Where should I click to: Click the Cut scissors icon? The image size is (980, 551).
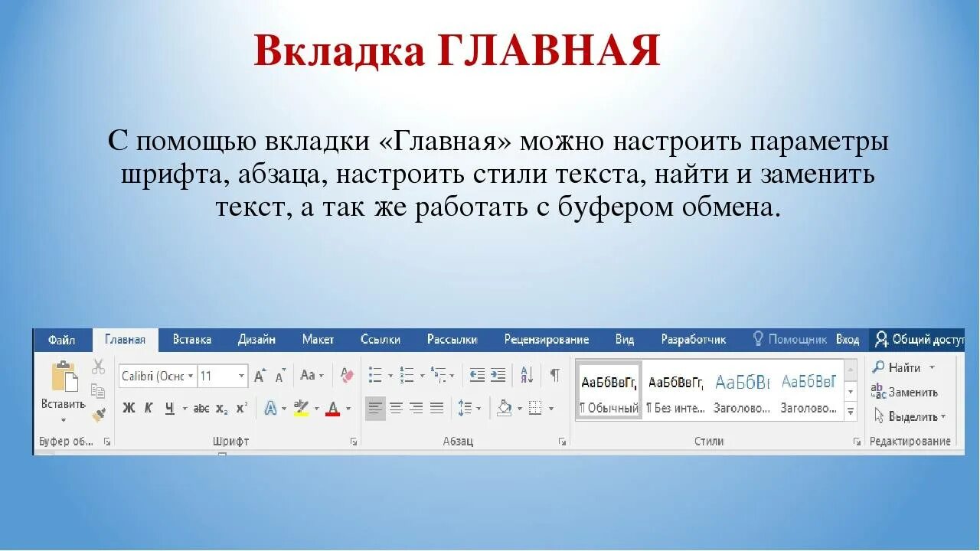coord(98,367)
